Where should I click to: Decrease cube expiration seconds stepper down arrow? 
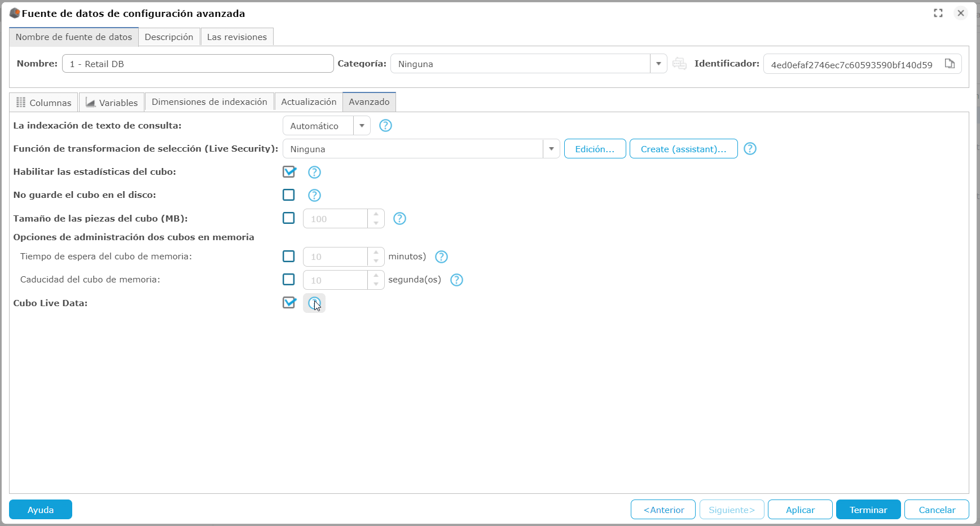pyautogui.click(x=376, y=284)
